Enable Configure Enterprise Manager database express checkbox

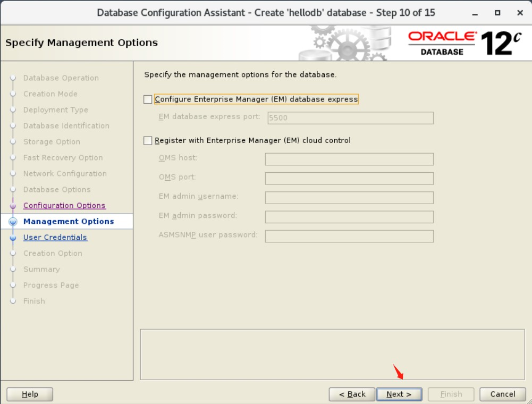click(x=148, y=99)
